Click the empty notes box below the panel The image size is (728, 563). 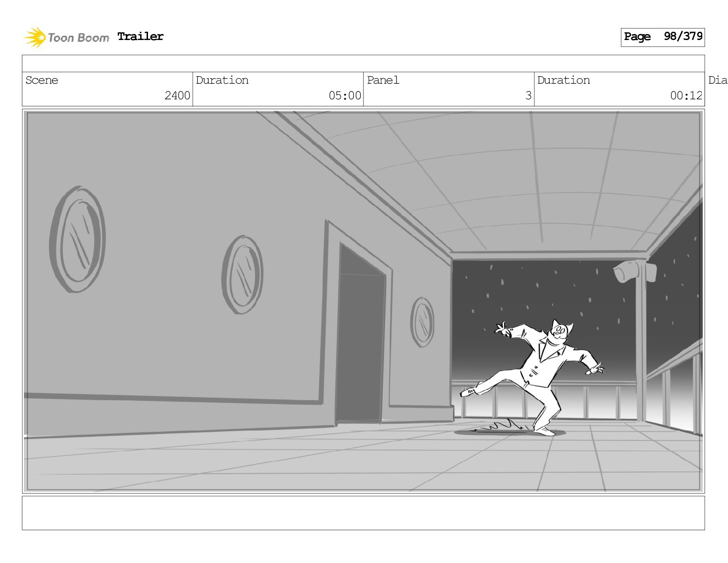click(363, 513)
